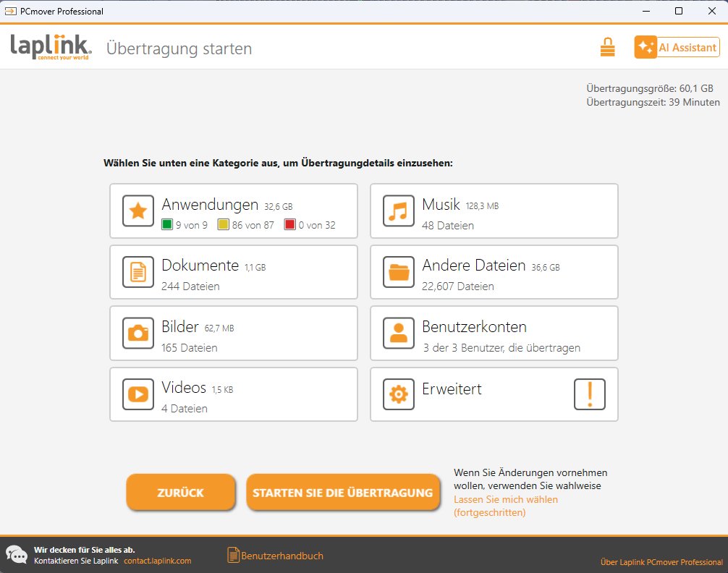Click the Dokumente page icon
Screen dimensions: 728x573
point(138,272)
